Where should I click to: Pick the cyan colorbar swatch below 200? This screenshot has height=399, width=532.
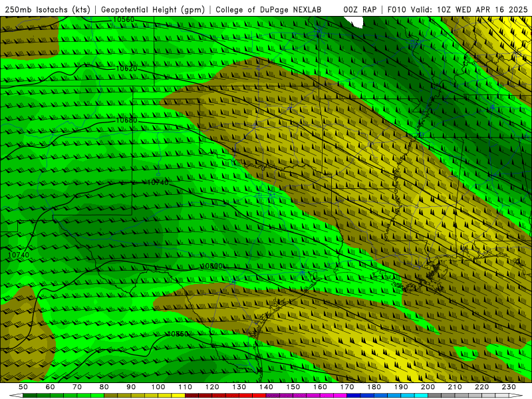pyautogui.click(x=421, y=396)
